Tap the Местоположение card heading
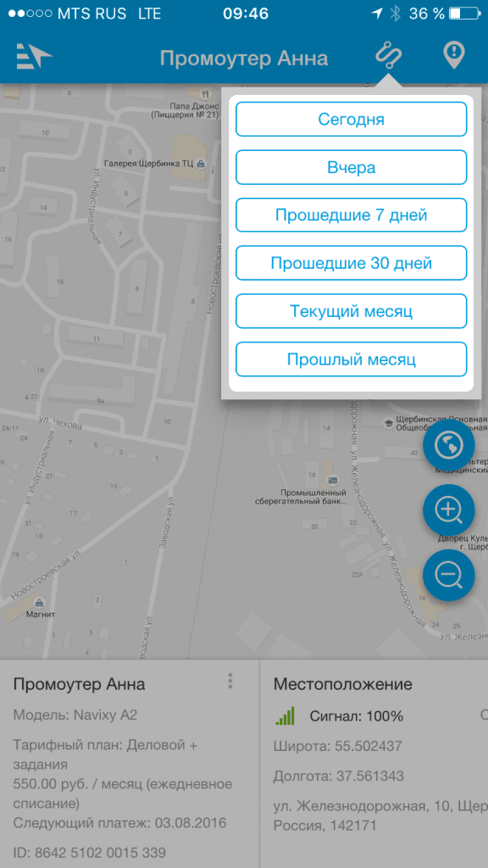 coord(342,684)
